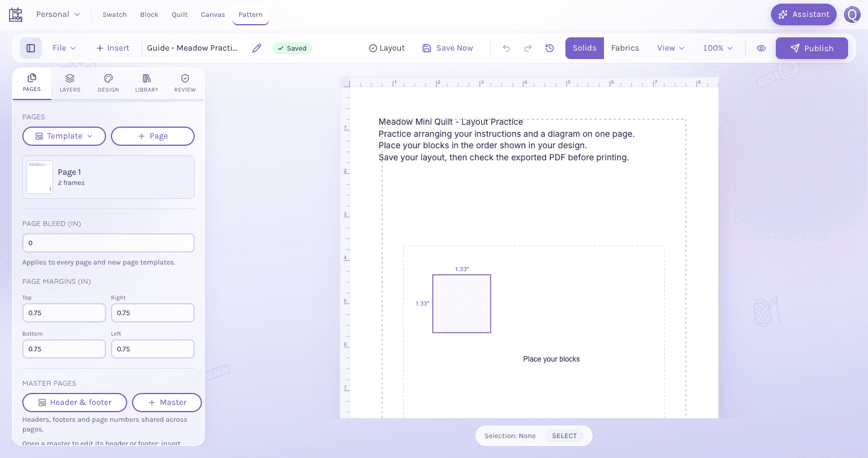
Task: Go to the Block tab
Action: click(149, 14)
